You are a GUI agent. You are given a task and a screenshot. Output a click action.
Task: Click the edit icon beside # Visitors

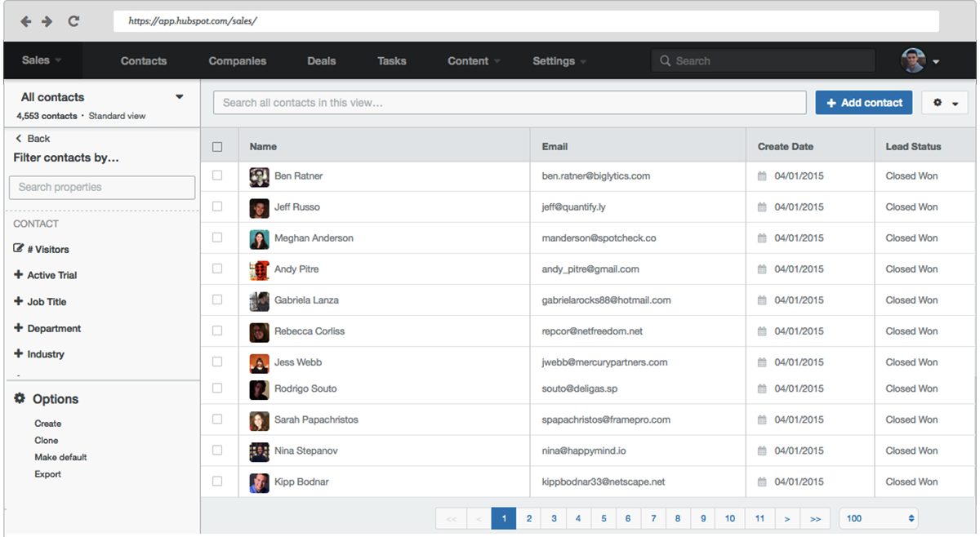tap(19, 249)
